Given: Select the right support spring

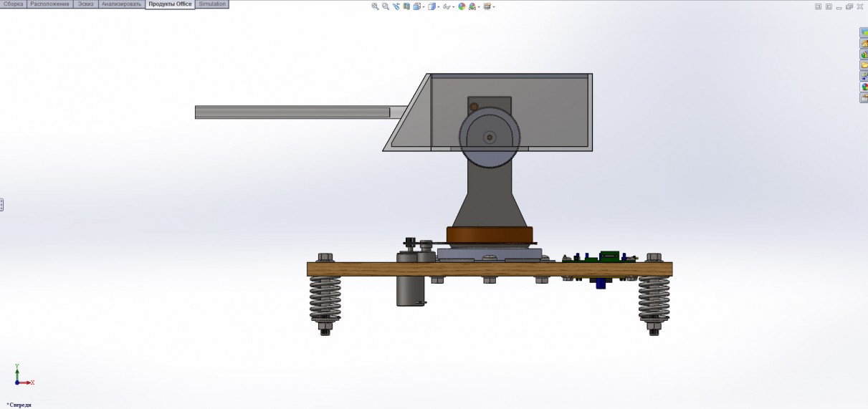Looking at the screenshot, I should [654, 299].
